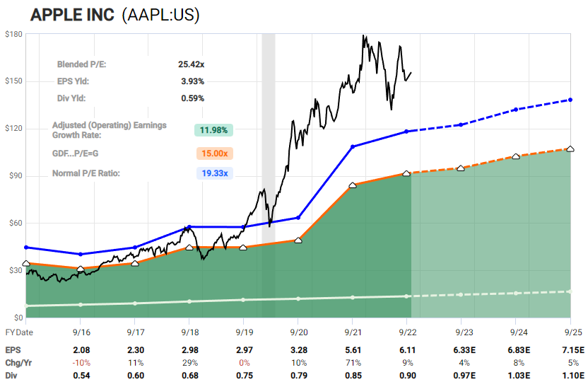Screen dimensions: 588x389
Task: Click the $180 y-axis label
Action: point(13,34)
